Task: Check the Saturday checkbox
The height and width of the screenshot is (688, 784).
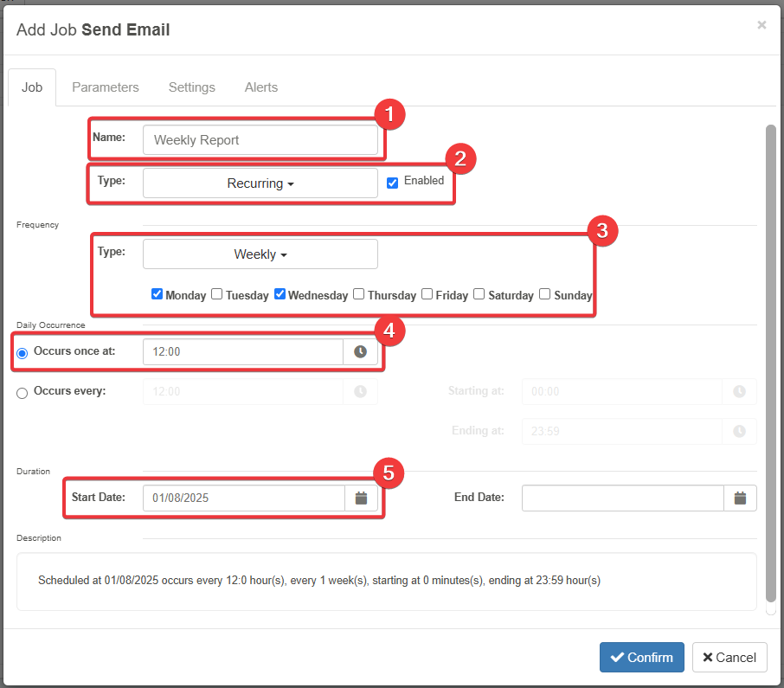Action: coord(479,294)
